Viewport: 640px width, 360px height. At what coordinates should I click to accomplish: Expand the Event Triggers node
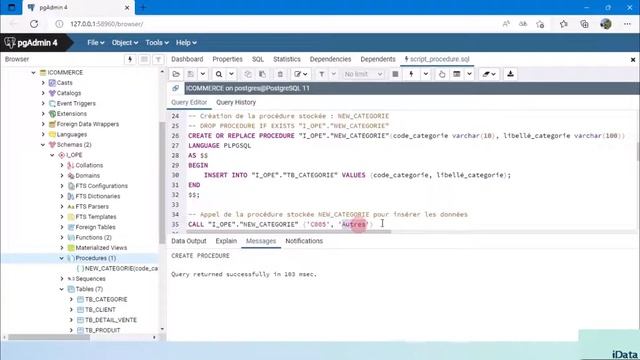click(43, 103)
